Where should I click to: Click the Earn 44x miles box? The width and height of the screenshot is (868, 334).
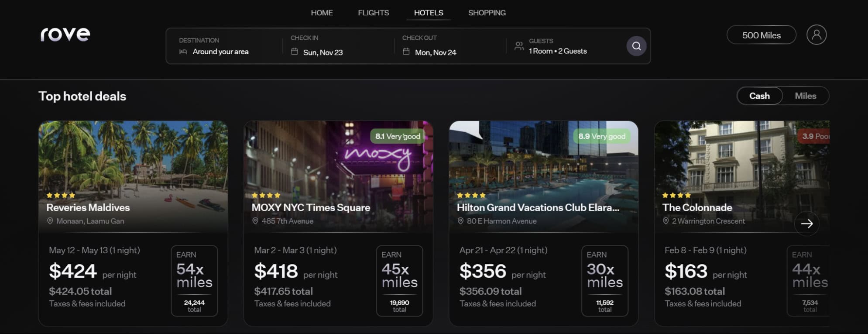pos(808,281)
